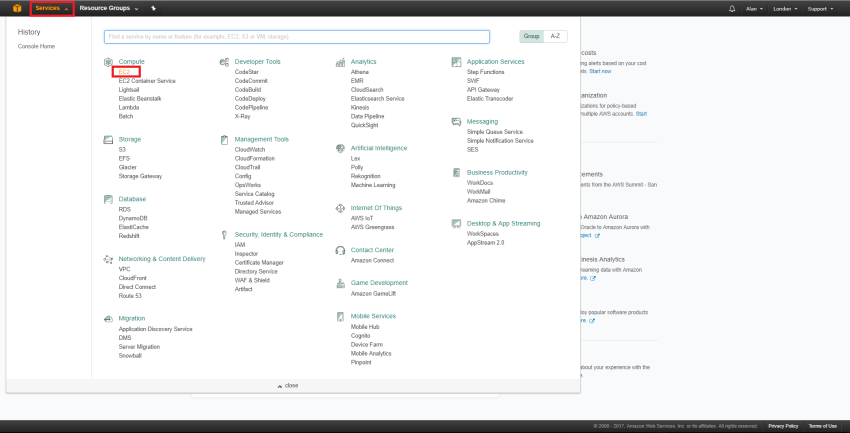Open the S3 service

[123, 150]
